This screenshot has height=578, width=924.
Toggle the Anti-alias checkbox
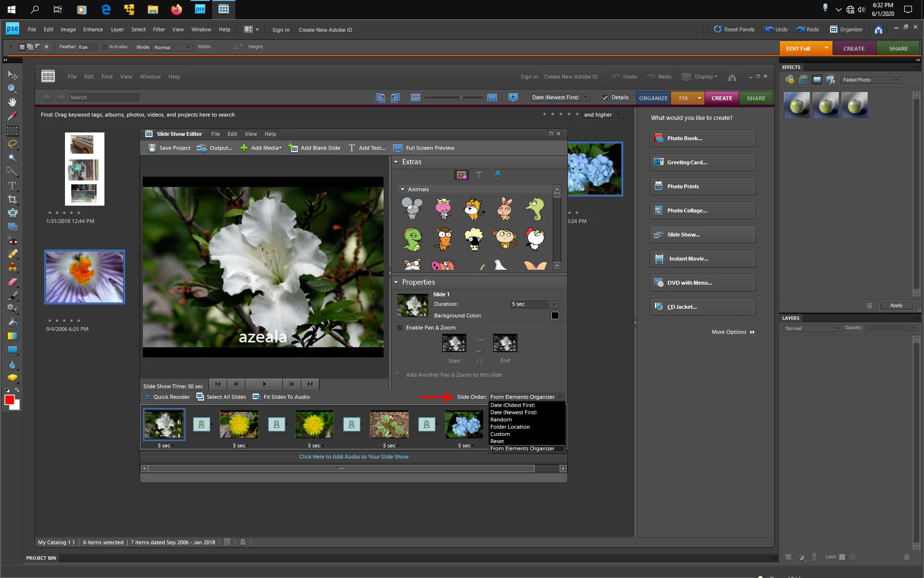104,47
